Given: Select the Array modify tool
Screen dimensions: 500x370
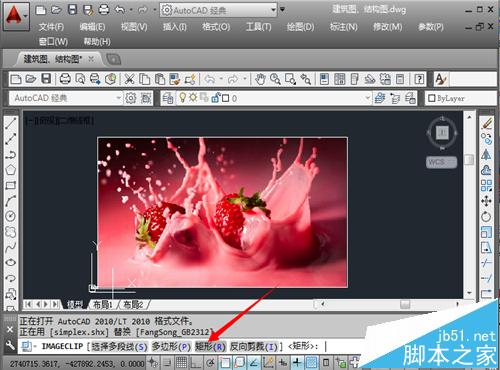Looking at the screenshot, I should click(486, 186).
